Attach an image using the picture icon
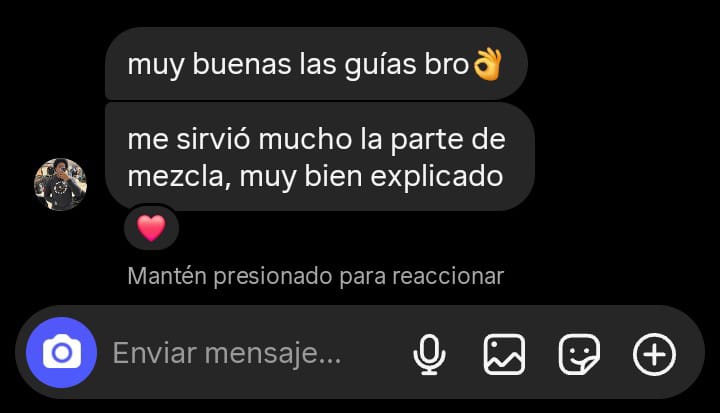Screen dimensions: 720x413 (x=504, y=354)
